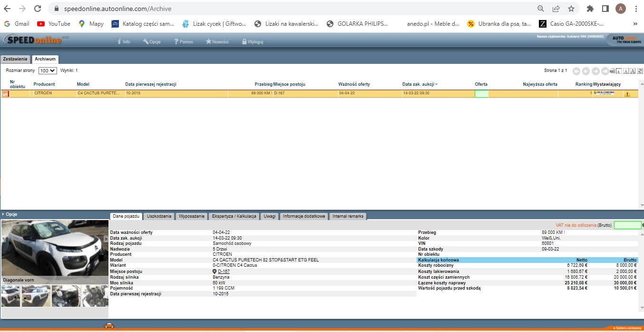Open the D-167 location link

click(x=224, y=272)
